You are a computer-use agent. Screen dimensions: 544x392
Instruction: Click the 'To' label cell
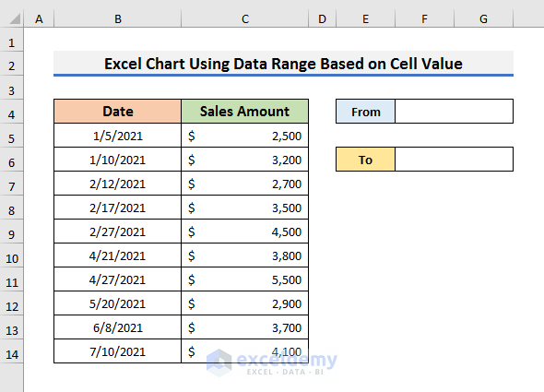[x=366, y=160]
